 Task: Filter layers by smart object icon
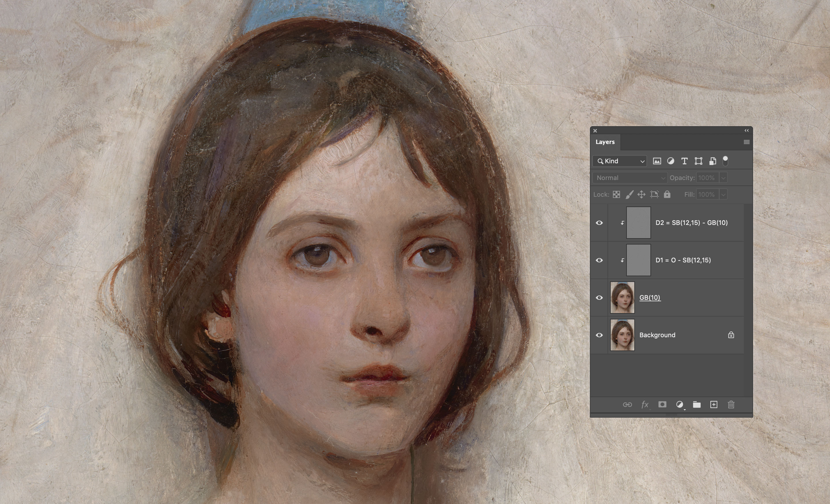(712, 161)
